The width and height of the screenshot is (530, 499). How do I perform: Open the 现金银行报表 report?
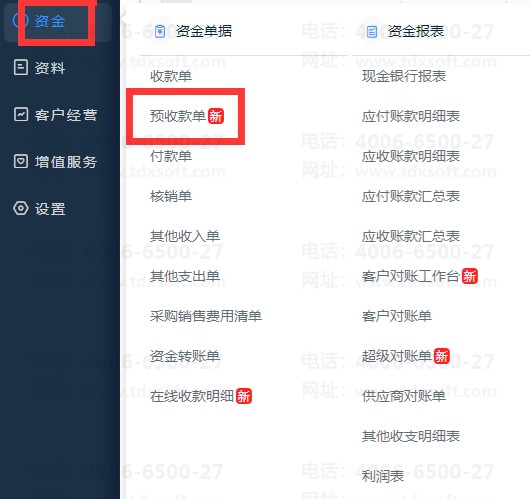[x=404, y=76]
